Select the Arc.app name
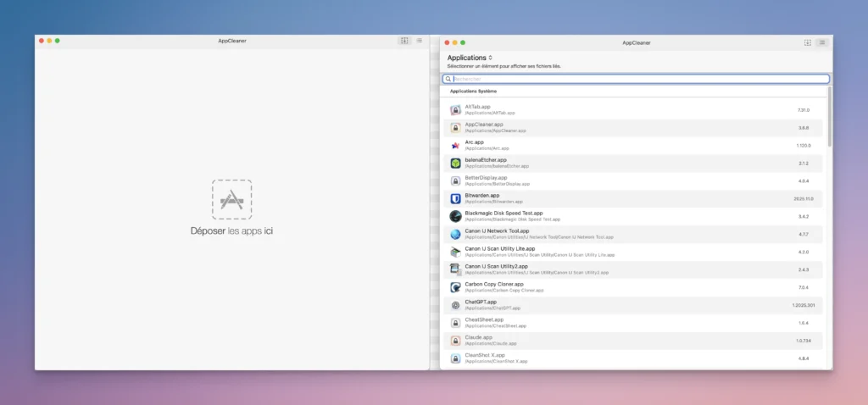868x405 pixels. click(475, 142)
